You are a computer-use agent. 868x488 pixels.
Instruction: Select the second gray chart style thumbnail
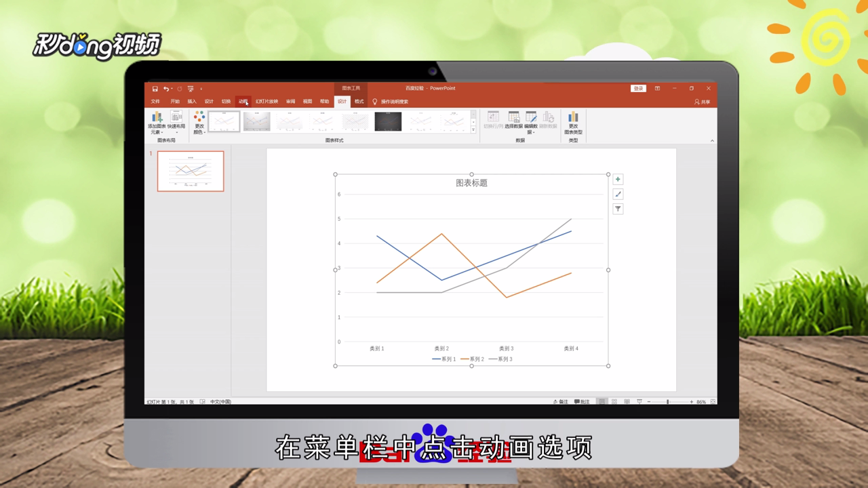(257, 121)
